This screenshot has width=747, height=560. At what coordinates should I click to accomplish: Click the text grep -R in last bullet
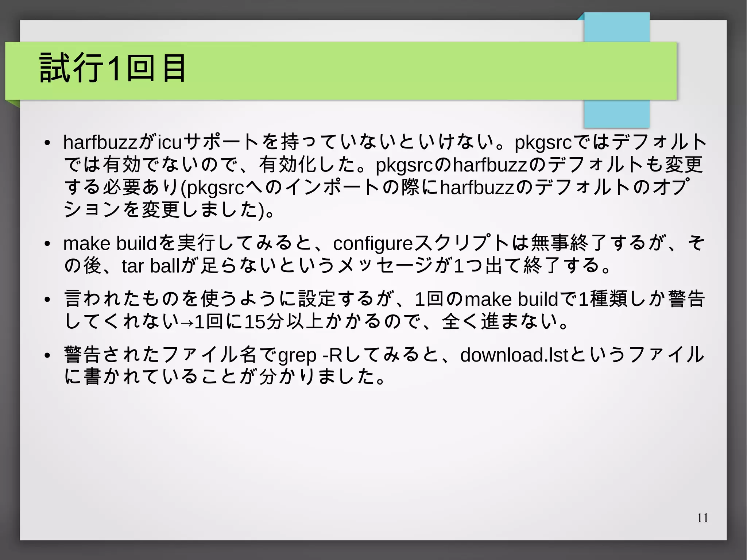click(x=310, y=356)
